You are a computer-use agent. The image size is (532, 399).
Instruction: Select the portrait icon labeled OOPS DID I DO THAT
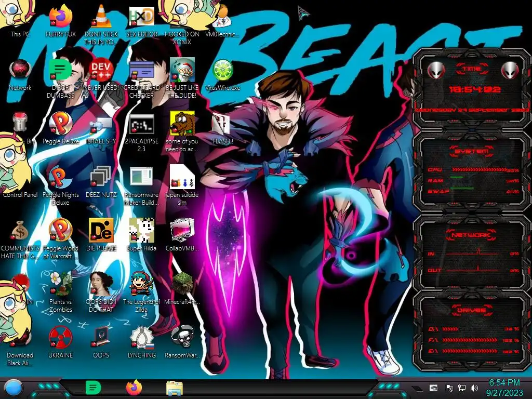pyautogui.click(x=101, y=292)
